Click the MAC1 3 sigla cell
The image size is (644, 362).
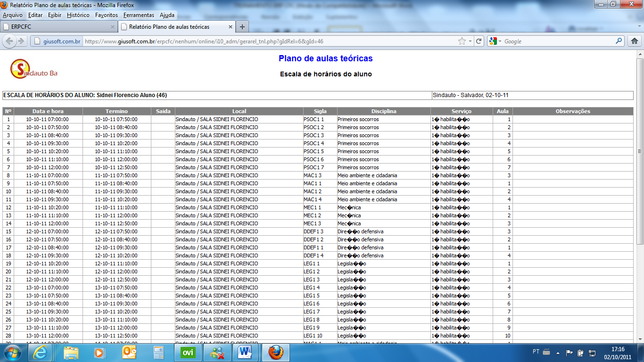(x=320, y=175)
